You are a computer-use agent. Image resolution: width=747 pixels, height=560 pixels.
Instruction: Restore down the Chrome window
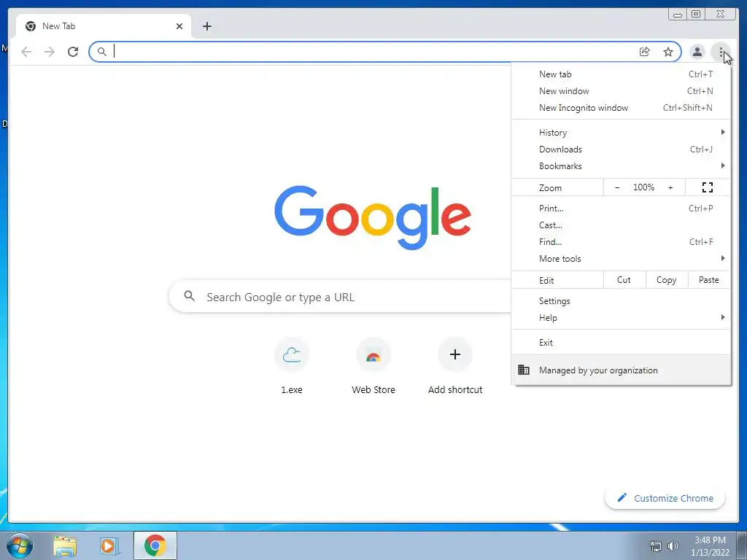coord(696,15)
